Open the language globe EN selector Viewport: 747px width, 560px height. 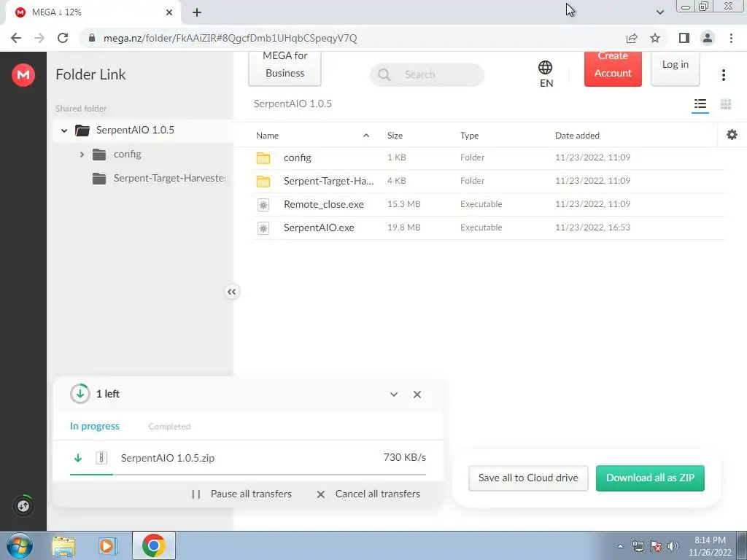click(546, 74)
